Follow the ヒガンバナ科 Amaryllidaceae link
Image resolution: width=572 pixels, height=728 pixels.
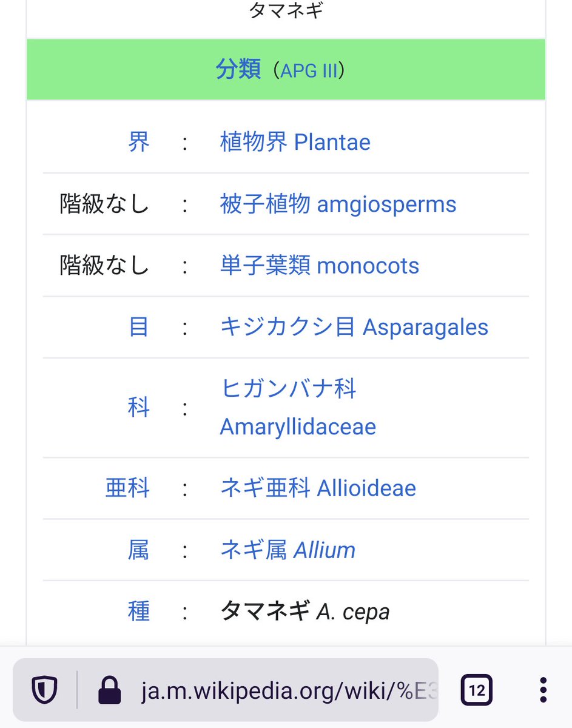click(297, 408)
